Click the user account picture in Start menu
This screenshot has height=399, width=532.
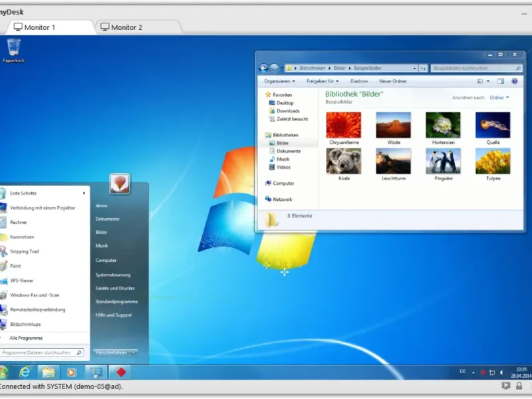120,184
